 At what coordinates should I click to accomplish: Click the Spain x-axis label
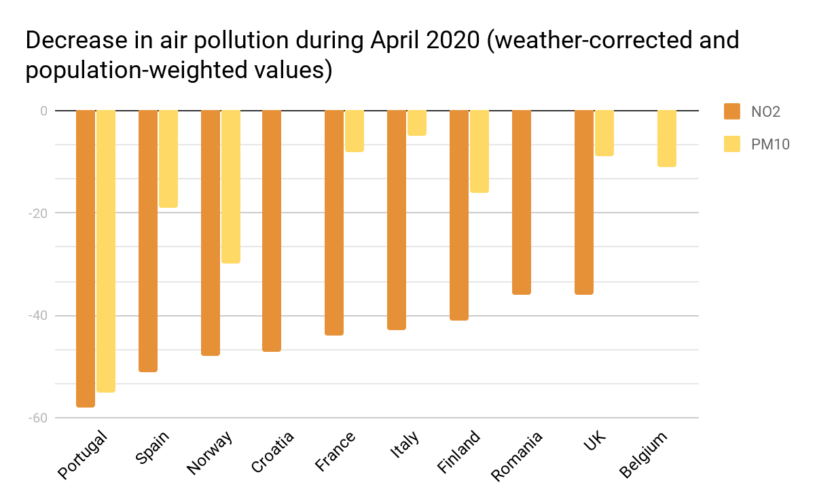tap(152, 448)
